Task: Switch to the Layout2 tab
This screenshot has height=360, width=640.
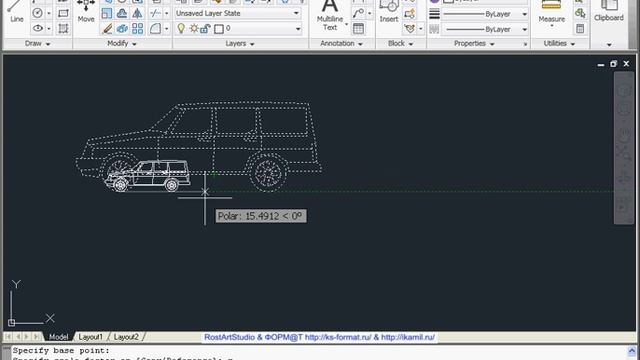Action: point(126,337)
